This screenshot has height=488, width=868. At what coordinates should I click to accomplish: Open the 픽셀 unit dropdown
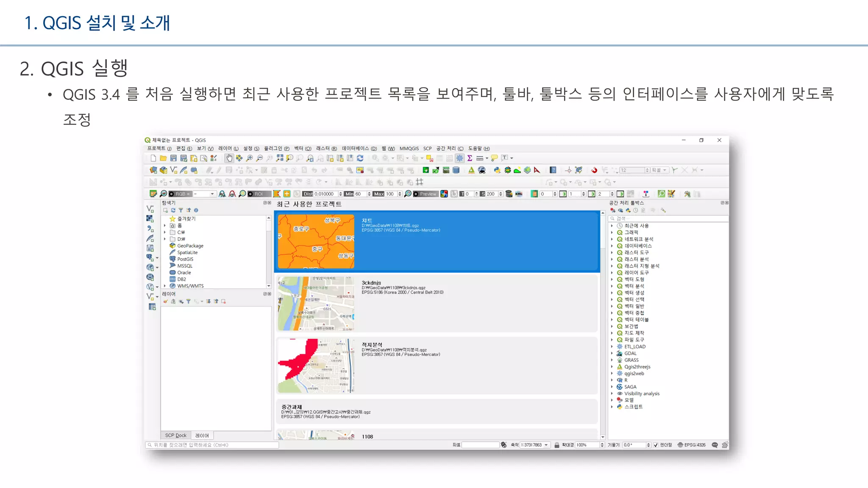(659, 170)
